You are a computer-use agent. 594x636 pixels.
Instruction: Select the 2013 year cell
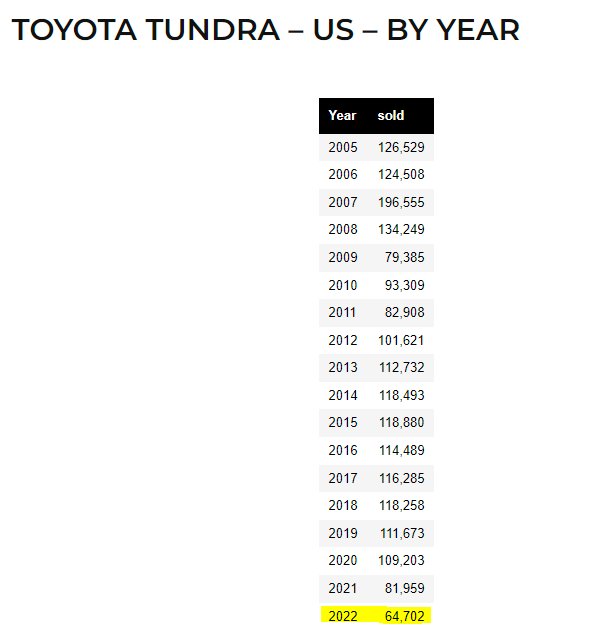(x=343, y=367)
